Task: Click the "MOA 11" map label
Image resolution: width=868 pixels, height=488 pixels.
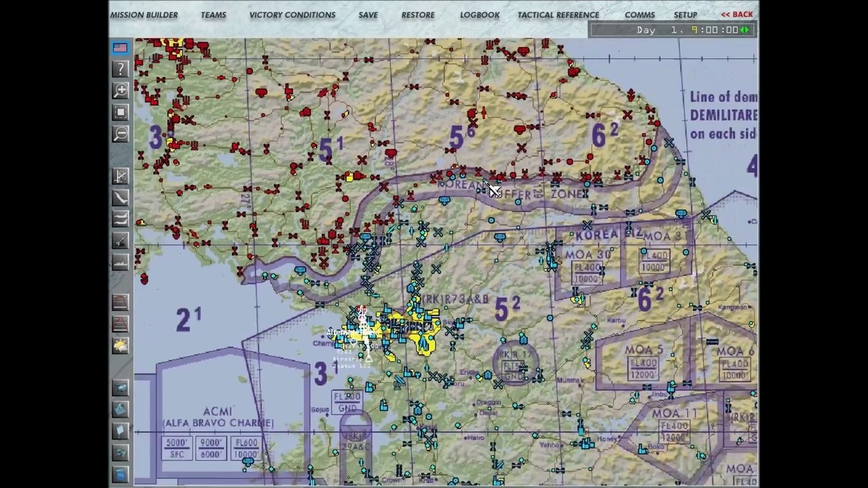Action: 675,413
